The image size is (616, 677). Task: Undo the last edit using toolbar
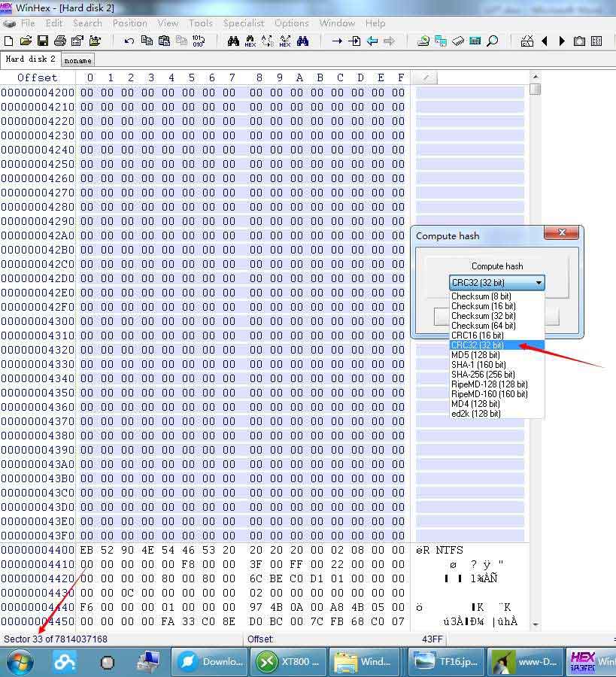(129, 41)
